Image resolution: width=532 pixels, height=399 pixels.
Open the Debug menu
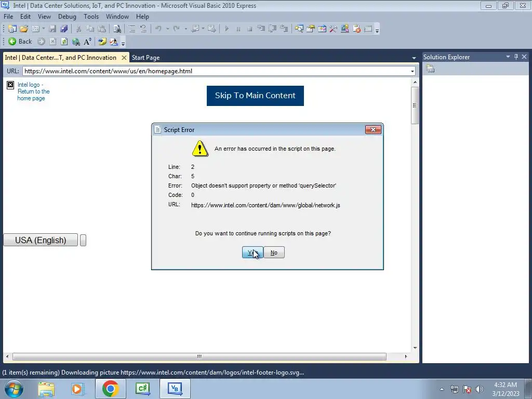[x=67, y=17]
